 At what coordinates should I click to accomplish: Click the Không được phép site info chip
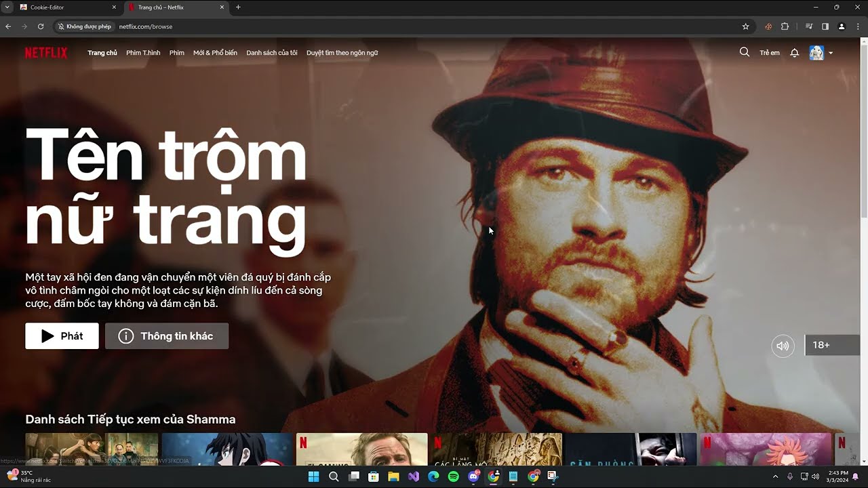tap(85, 26)
